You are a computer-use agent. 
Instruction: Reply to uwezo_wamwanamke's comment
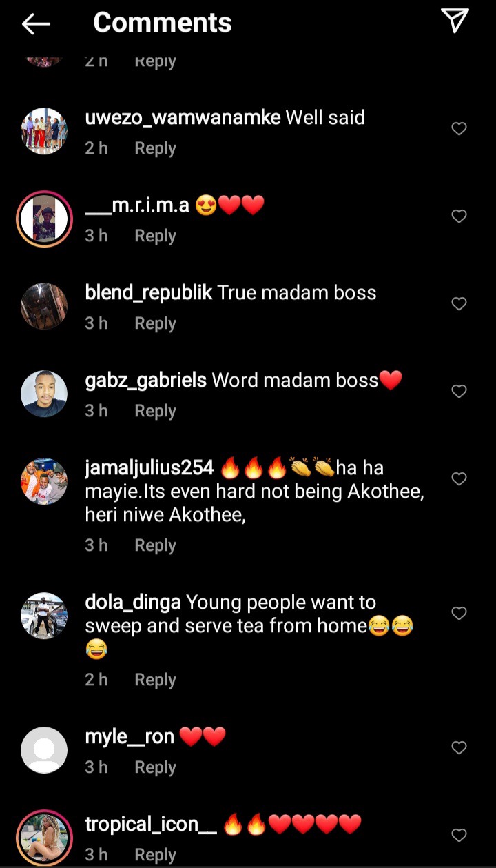(x=155, y=148)
